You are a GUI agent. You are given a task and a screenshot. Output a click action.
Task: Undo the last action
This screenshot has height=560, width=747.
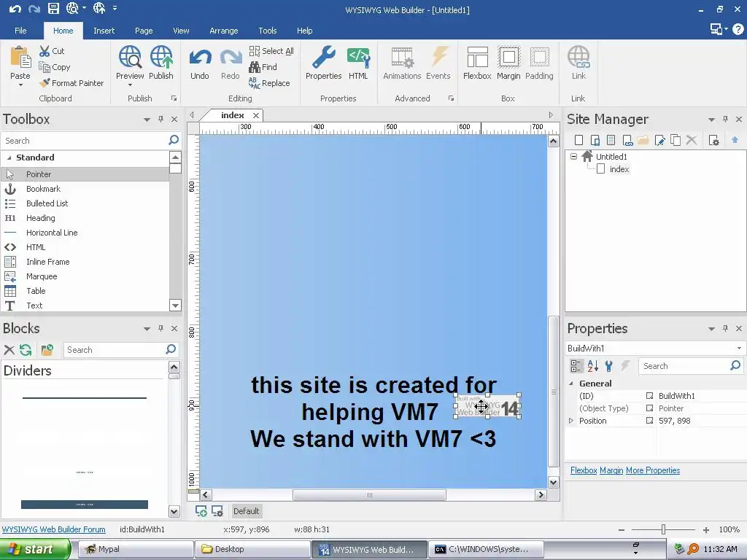(x=200, y=63)
